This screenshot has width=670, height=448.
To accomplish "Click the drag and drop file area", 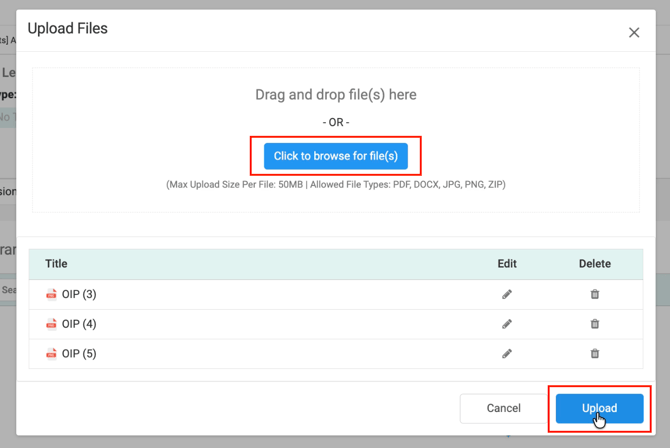I will (x=336, y=95).
